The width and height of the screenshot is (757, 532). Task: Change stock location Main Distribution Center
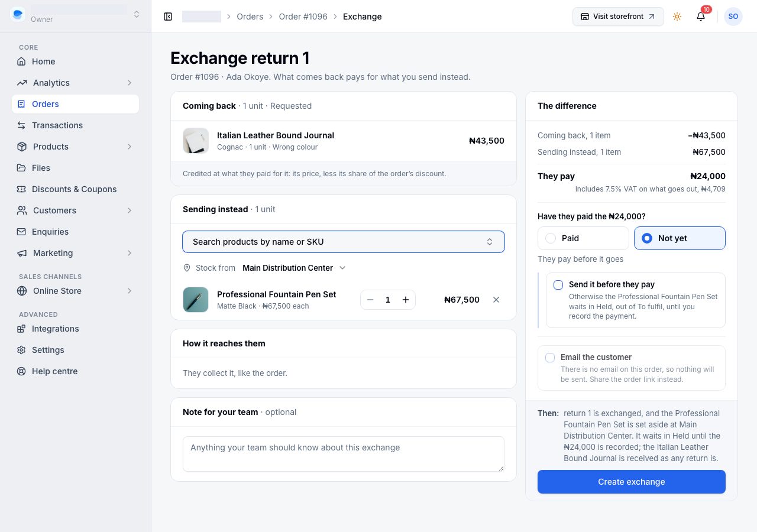[294, 268]
